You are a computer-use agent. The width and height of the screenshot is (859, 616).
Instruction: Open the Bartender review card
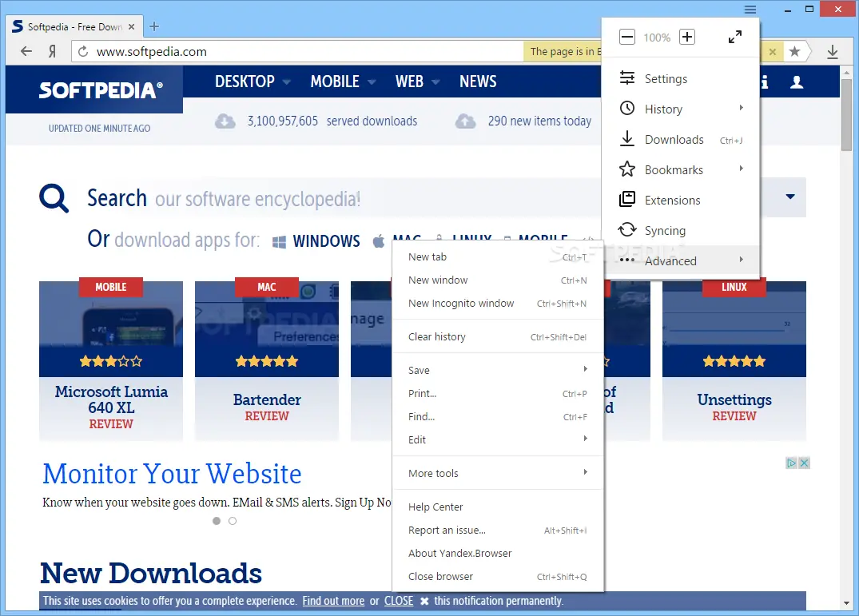click(267, 361)
